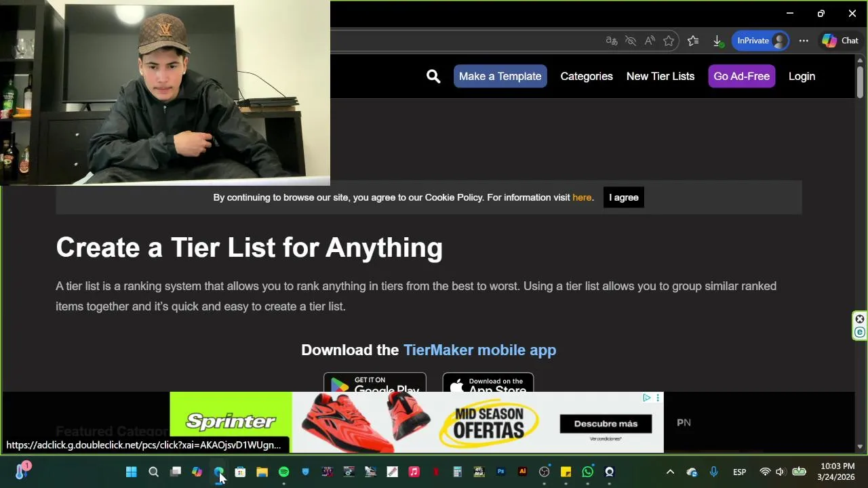
Task: Follow the Cookie Policy 'here' link
Action: coord(582,197)
